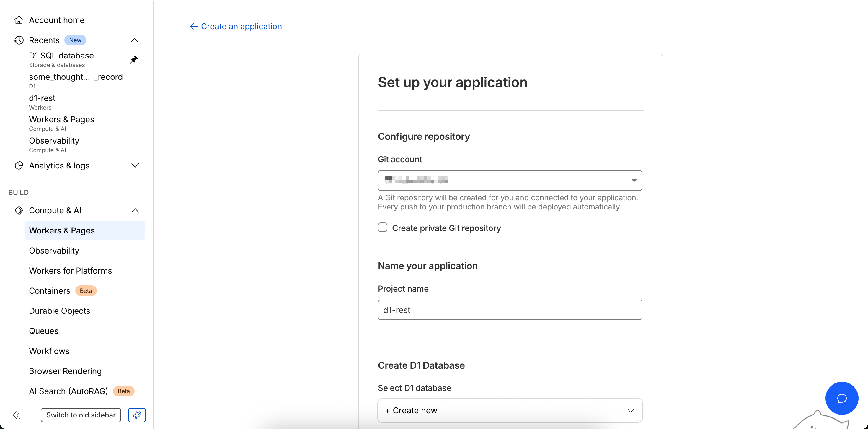Click the megaphone feedback icon
This screenshot has height=429, width=868.
(x=137, y=415)
